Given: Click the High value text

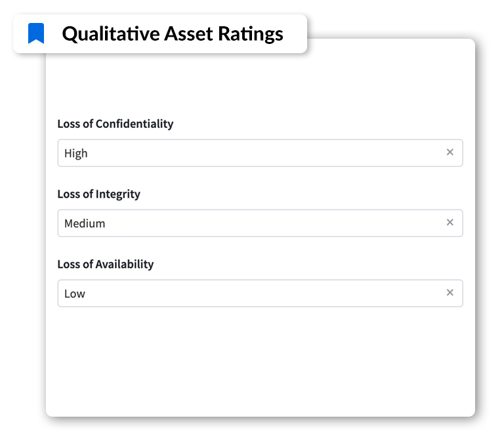Looking at the screenshot, I should click(x=76, y=154).
